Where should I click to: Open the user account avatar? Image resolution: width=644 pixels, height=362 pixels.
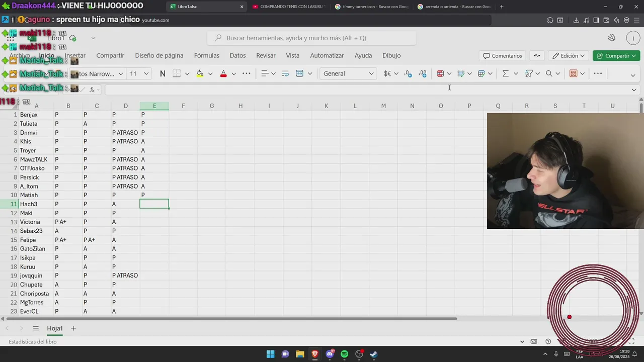pyautogui.click(x=633, y=38)
